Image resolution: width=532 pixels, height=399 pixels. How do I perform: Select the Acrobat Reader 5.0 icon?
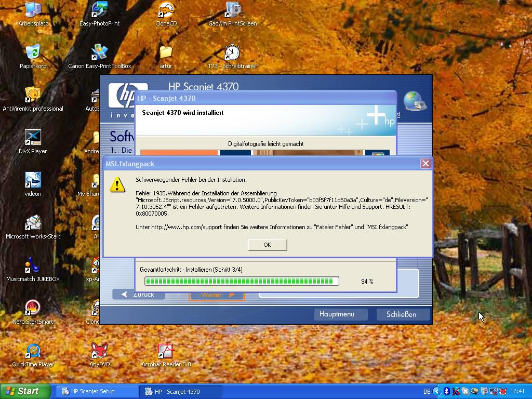(x=166, y=355)
